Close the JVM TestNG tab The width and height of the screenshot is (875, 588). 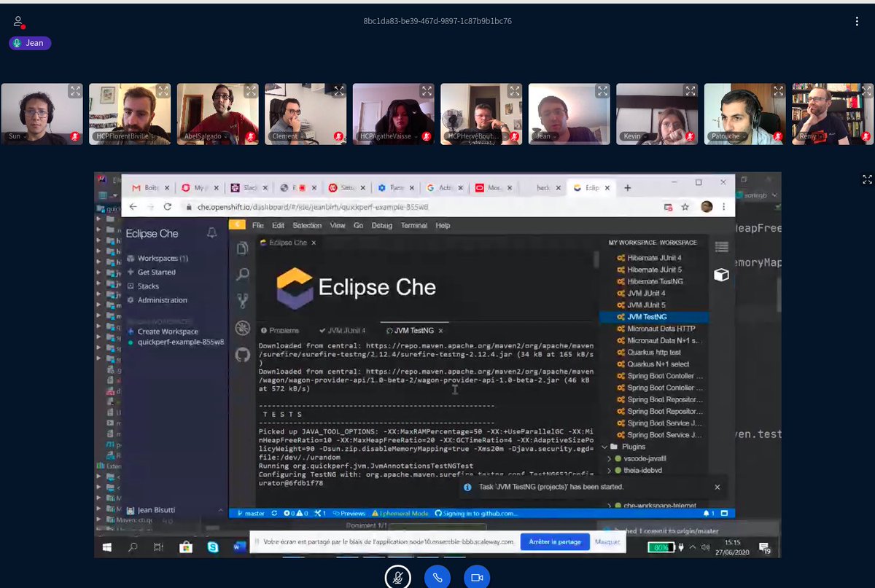coord(441,331)
